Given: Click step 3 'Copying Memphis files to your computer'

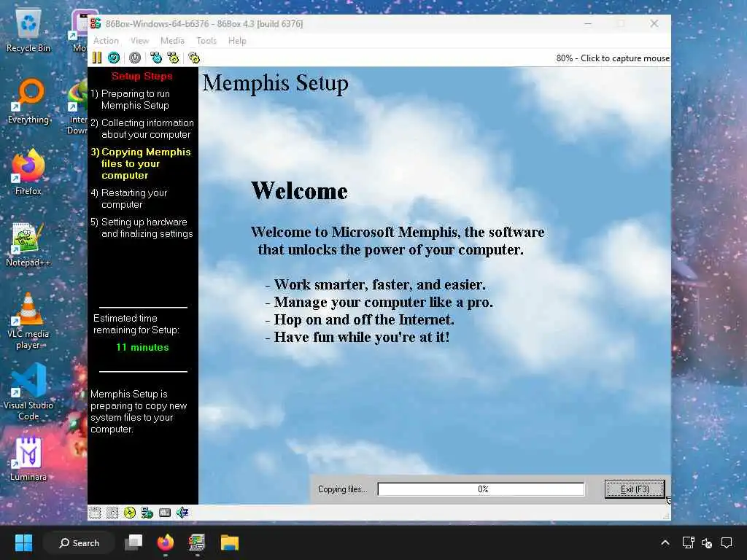Looking at the screenshot, I should [141, 164].
